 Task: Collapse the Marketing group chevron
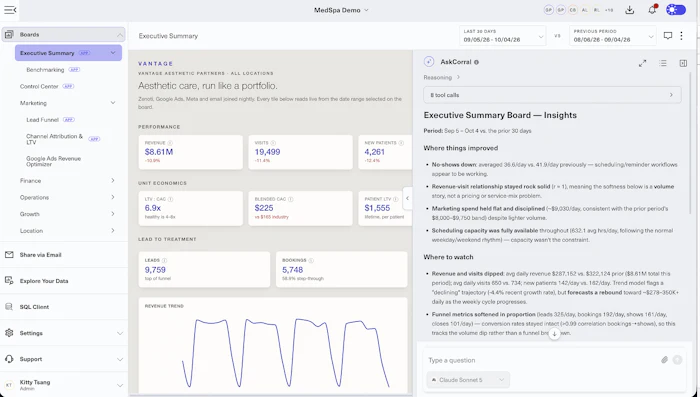(113, 103)
